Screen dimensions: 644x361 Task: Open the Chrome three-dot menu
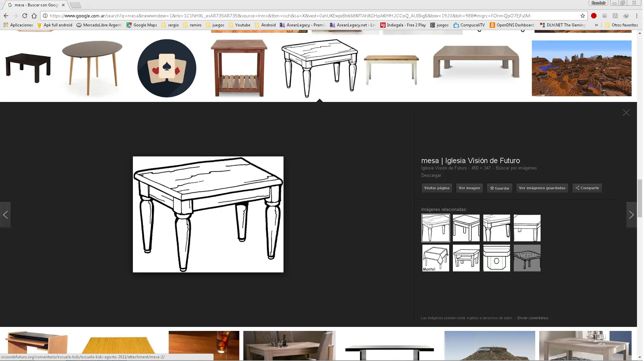(x=637, y=16)
